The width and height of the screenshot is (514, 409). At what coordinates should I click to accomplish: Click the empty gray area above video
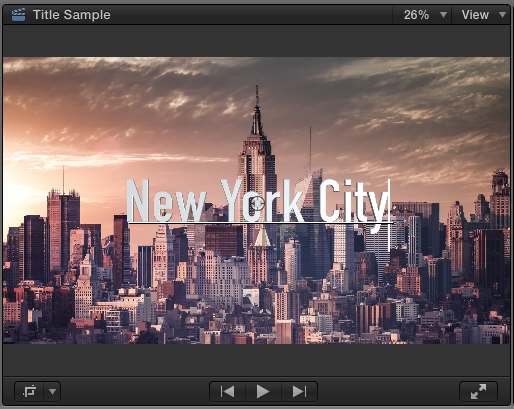click(x=257, y=41)
